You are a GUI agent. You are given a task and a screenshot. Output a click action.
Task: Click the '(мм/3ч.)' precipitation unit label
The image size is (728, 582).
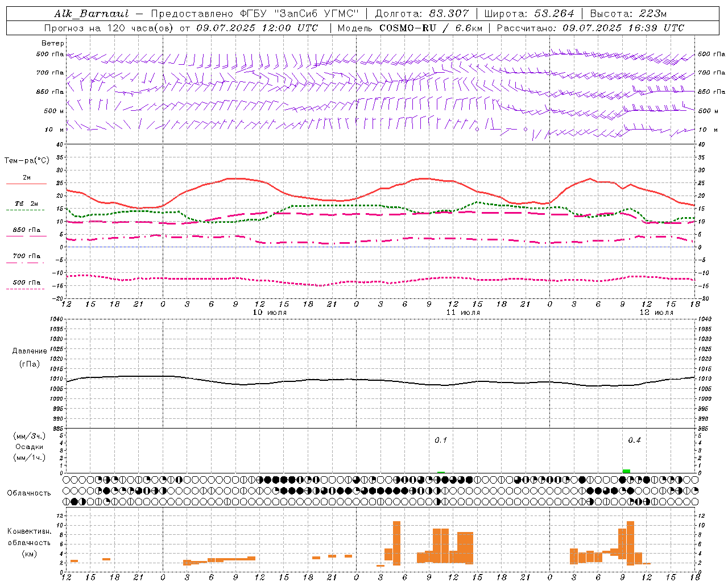click(x=30, y=436)
